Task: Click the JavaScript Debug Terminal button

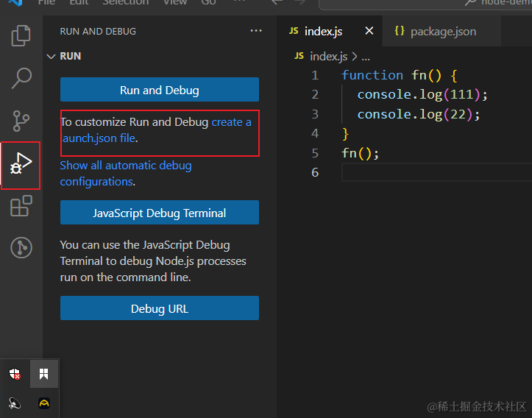Action: (x=159, y=213)
